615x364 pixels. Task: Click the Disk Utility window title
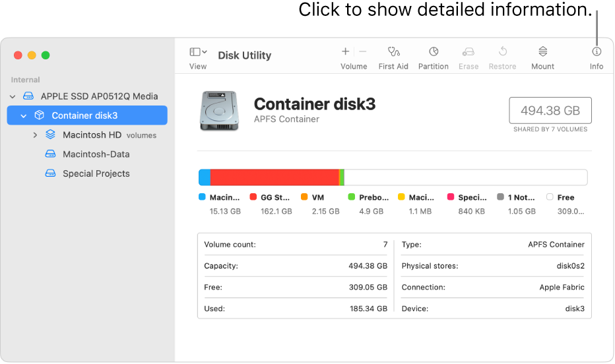click(244, 55)
